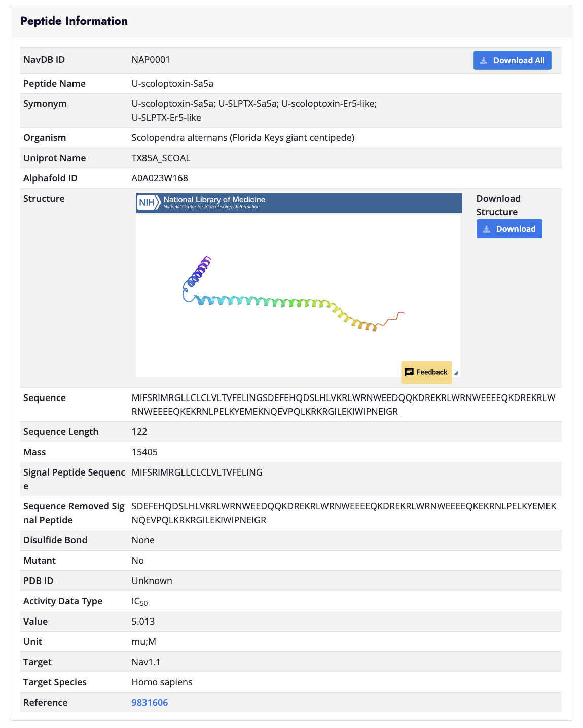Click the Alphafold ID A0A023W168
The image size is (583, 728).
pos(160,178)
